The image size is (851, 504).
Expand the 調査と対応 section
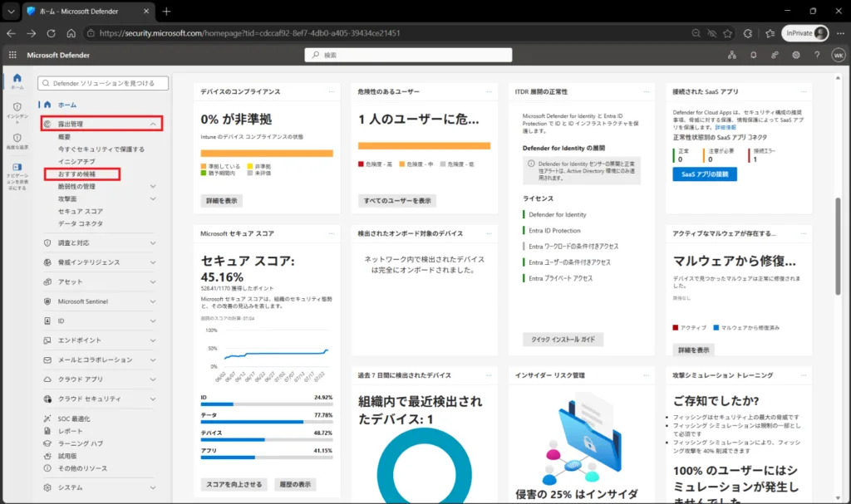coord(153,243)
